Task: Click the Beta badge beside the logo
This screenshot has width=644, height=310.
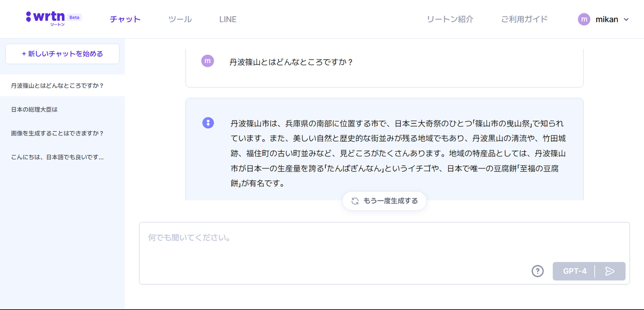Action: [75, 17]
